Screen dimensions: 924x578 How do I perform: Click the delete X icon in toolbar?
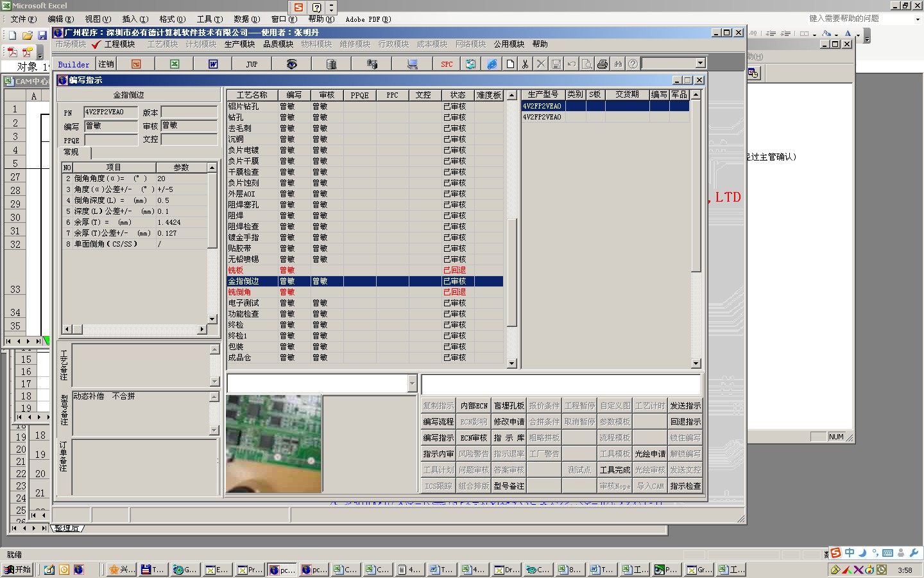541,64
